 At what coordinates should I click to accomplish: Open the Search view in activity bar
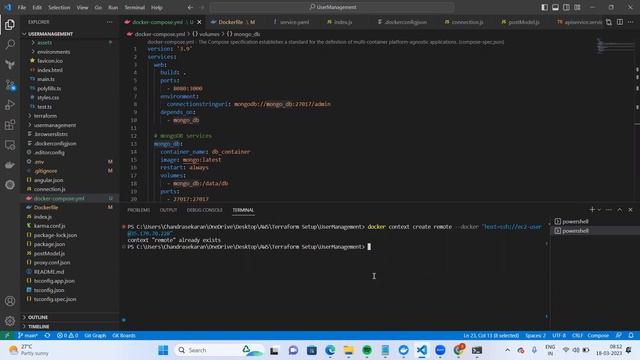coord(10,44)
